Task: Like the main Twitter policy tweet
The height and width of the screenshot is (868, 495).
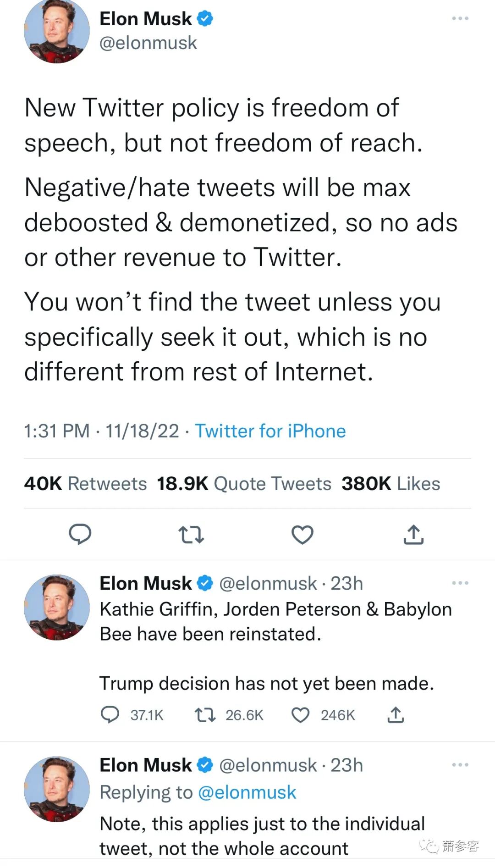Action: tap(302, 535)
